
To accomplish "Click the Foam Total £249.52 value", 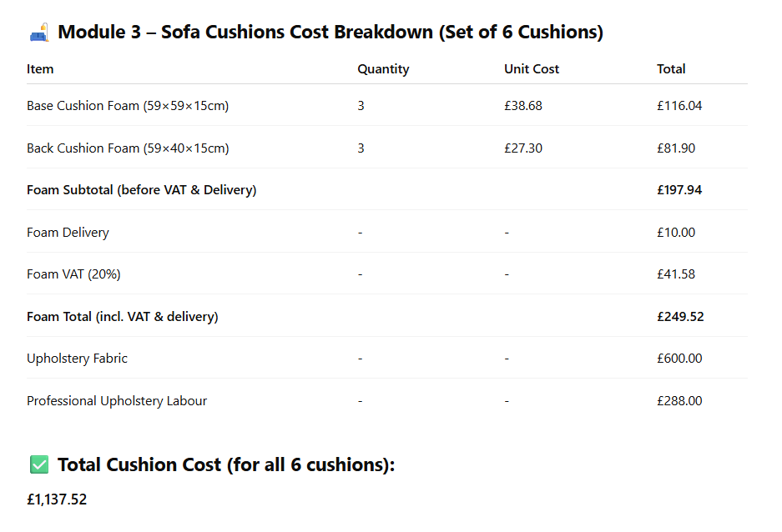I will click(x=680, y=317).
